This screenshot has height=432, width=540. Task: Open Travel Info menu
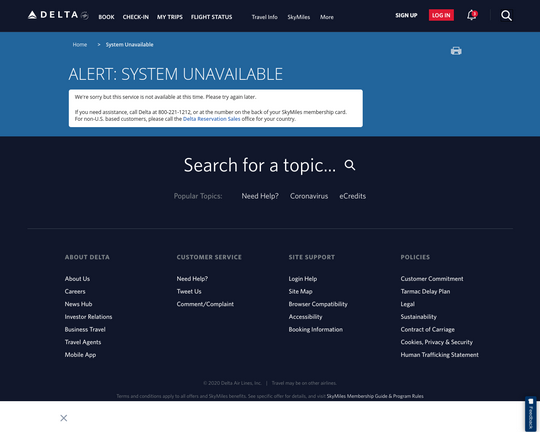264,17
